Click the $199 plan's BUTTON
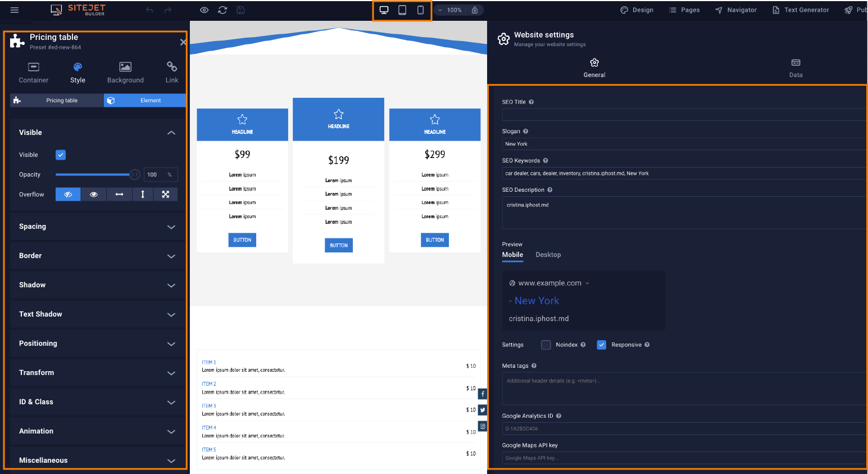 [339, 246]
